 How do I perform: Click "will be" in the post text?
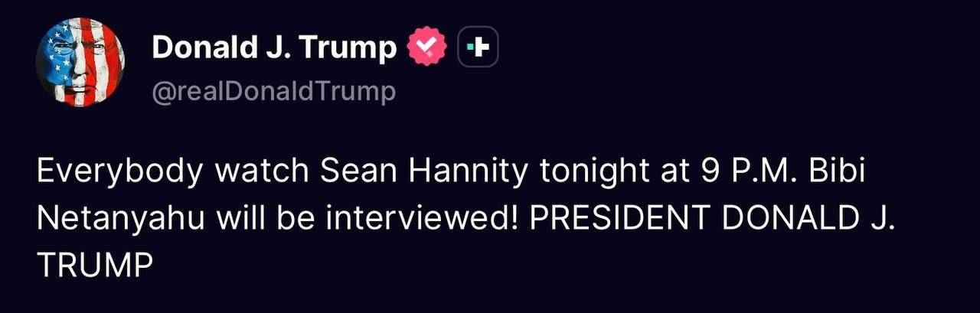point(267,219)
